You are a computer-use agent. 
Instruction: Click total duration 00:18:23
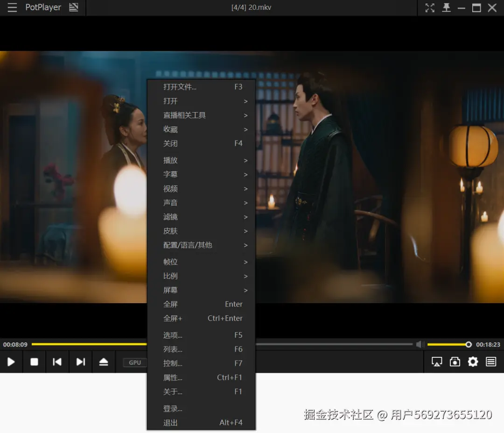point(488,345)
